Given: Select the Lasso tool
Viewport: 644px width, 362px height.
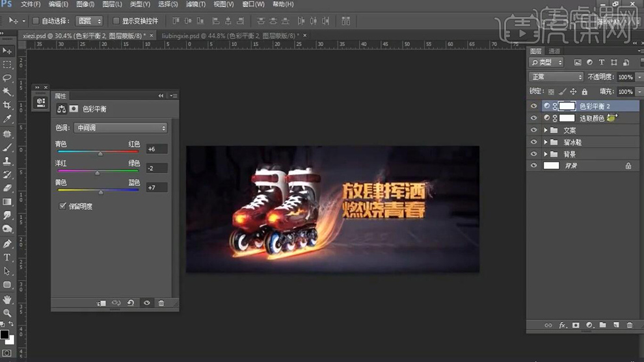Looking at the screenshot, I should pyautogui.click(x=7, y=77).
